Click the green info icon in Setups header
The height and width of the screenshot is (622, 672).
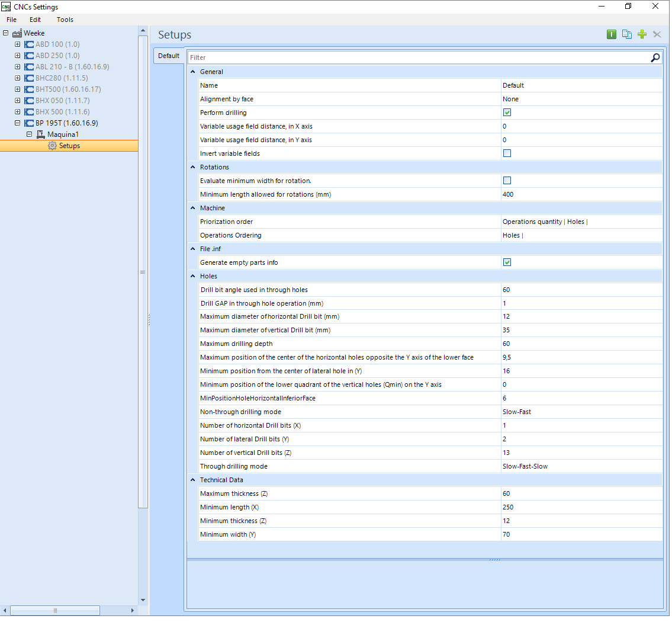point(613,34)
